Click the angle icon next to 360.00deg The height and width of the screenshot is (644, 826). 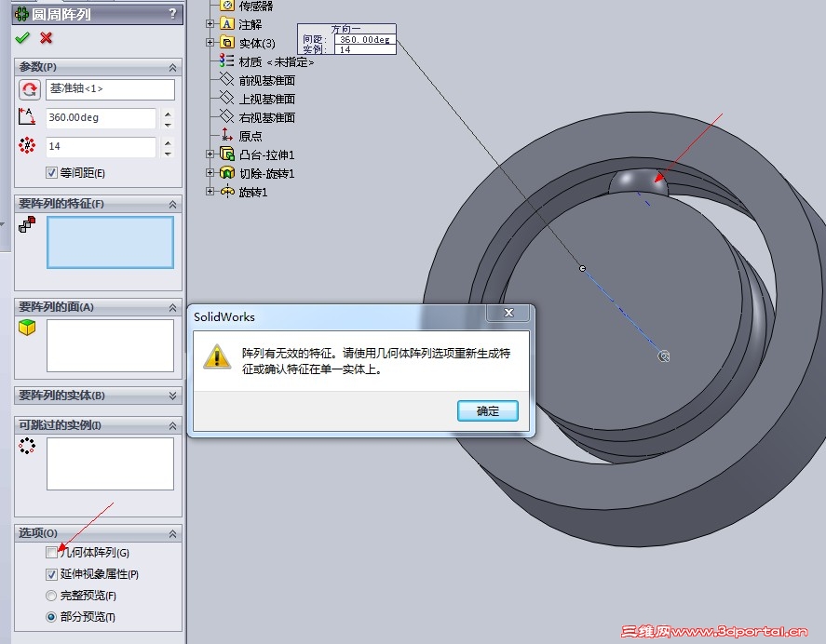point(27,117)
